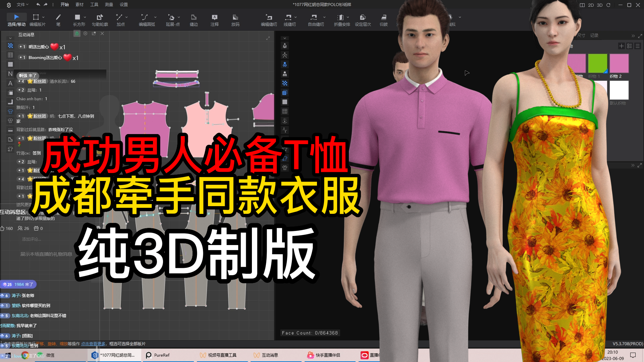Image resolution: width=644 pixels, height=362 pixels.
Task: Click the undo arrow in title bar
Action: pos(38,5)
